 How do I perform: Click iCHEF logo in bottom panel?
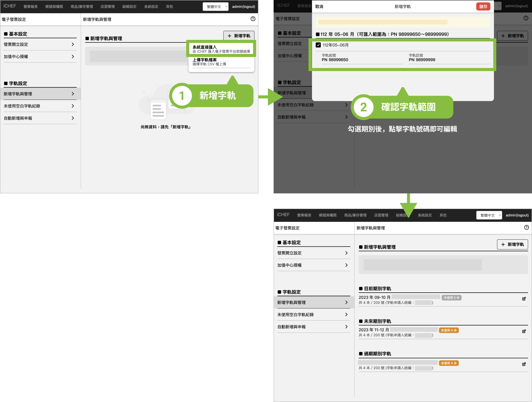[283, 215]
